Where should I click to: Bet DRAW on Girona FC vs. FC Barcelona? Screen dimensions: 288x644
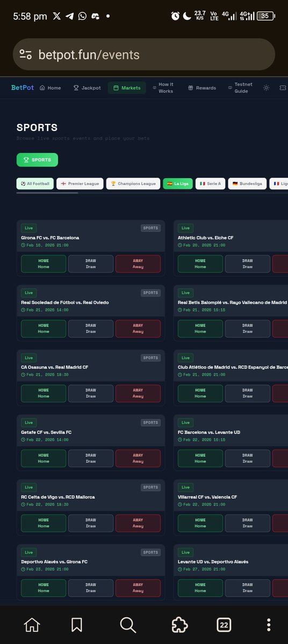(x=91, y=264)
